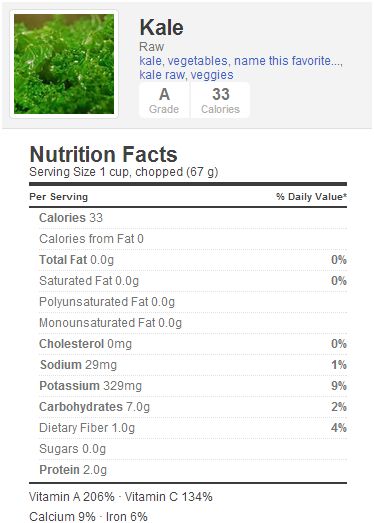
Task: Select the 'name this favorite...' tag link
Action: tap(287, 61)
